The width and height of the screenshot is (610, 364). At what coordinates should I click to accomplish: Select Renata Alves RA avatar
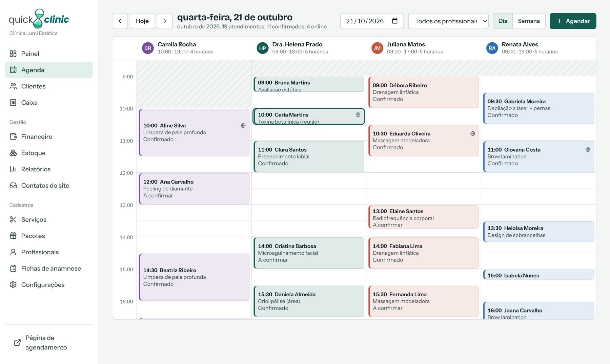(x=492, y=48)
